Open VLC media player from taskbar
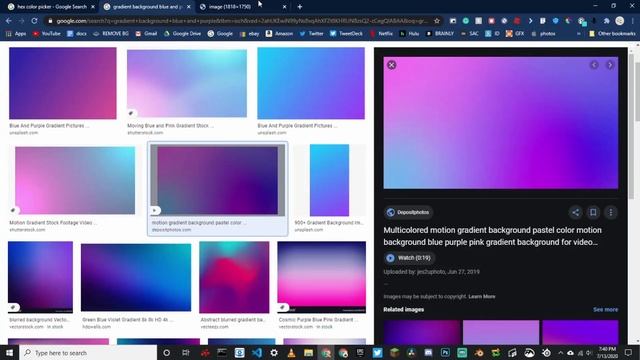The width and height of the screenshot is (640, 360). coord(291,353)
